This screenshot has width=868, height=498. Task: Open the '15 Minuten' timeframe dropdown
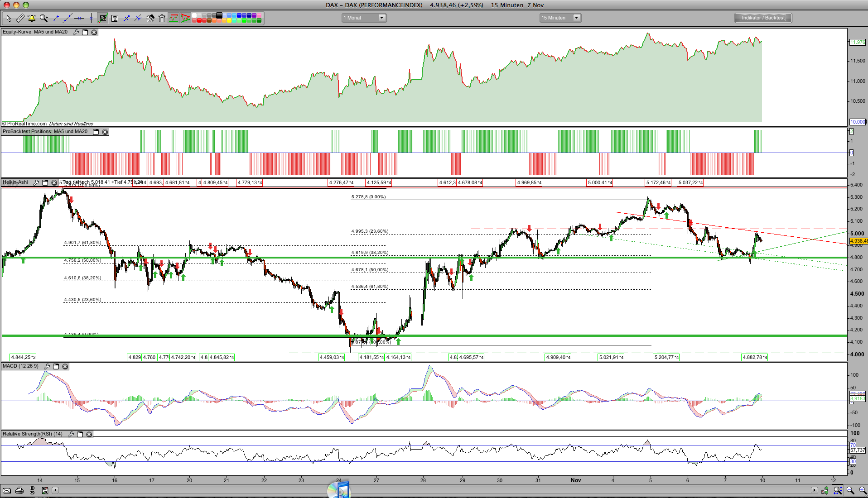(x=560, y=18)
